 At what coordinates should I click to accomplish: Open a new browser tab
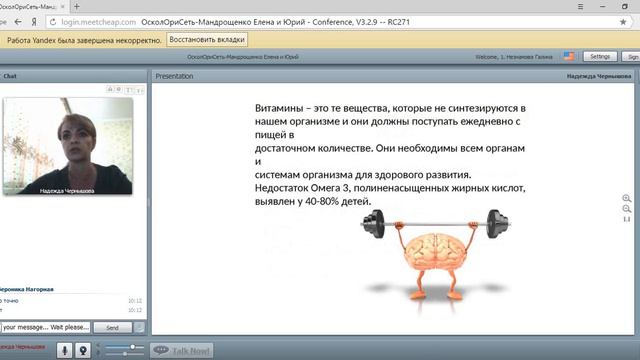pyautogui.click(x=77, y=7)
